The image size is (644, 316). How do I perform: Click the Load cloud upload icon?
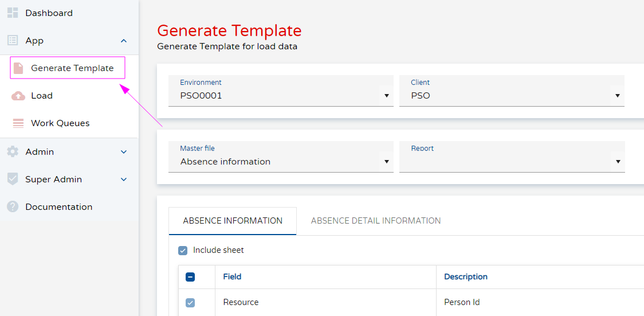point(18,96)
